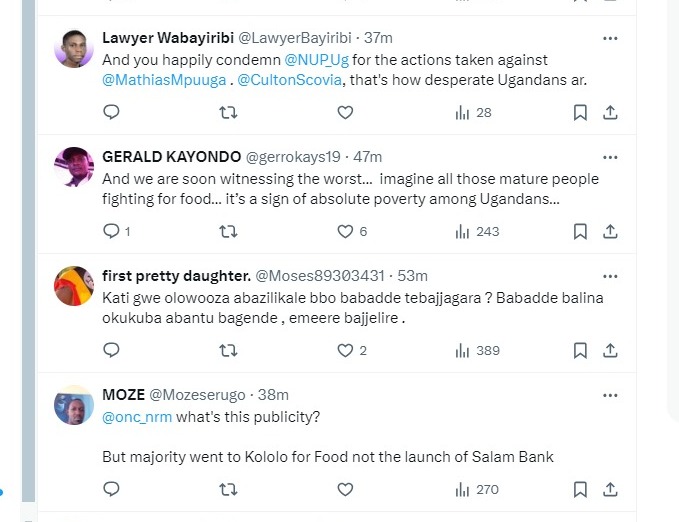
Task: Like GERALD KAYONDO's tweet
Action: (x=345, y=231)
